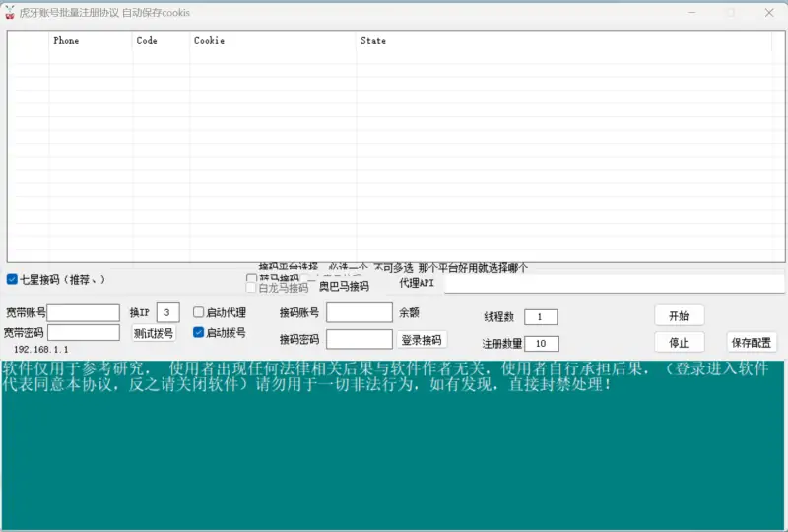Click the 换IP value field
This screenshot has height=532, width=788.
167,312
